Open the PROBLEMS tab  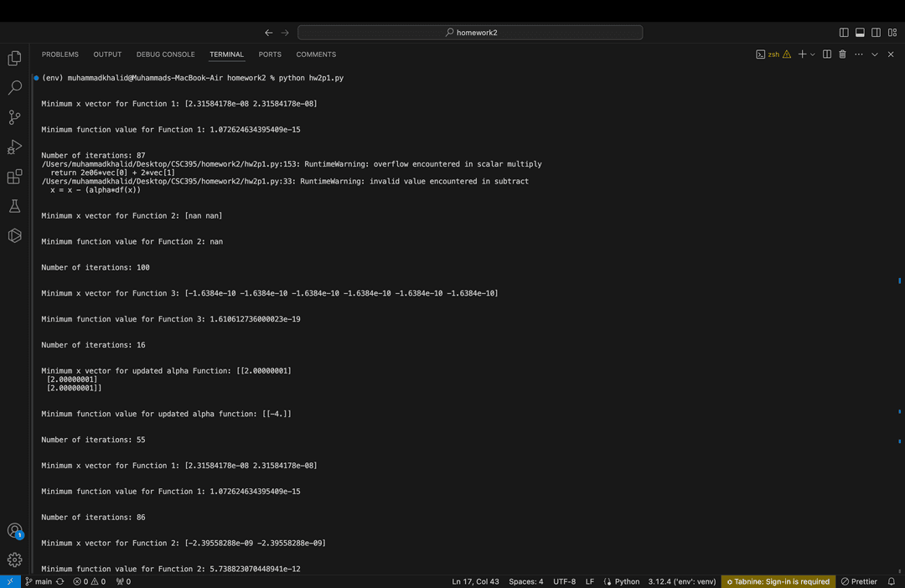click(59, 54)
